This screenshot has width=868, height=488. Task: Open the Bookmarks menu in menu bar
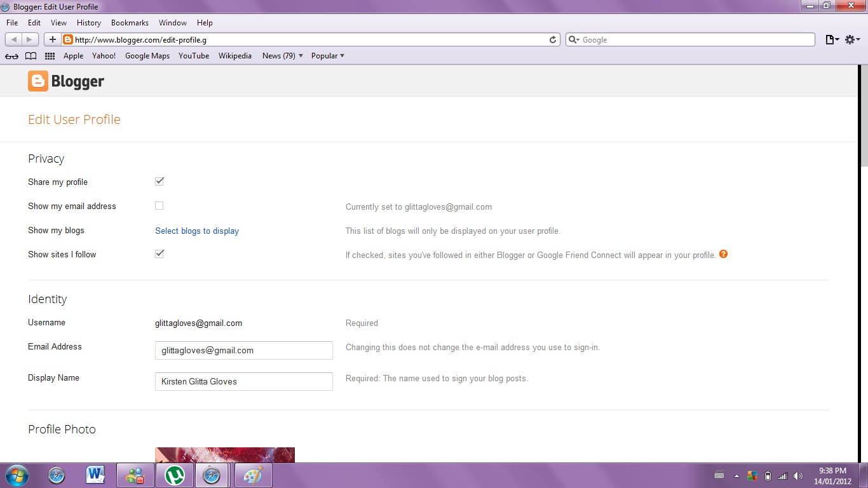(x=130, y=23)
